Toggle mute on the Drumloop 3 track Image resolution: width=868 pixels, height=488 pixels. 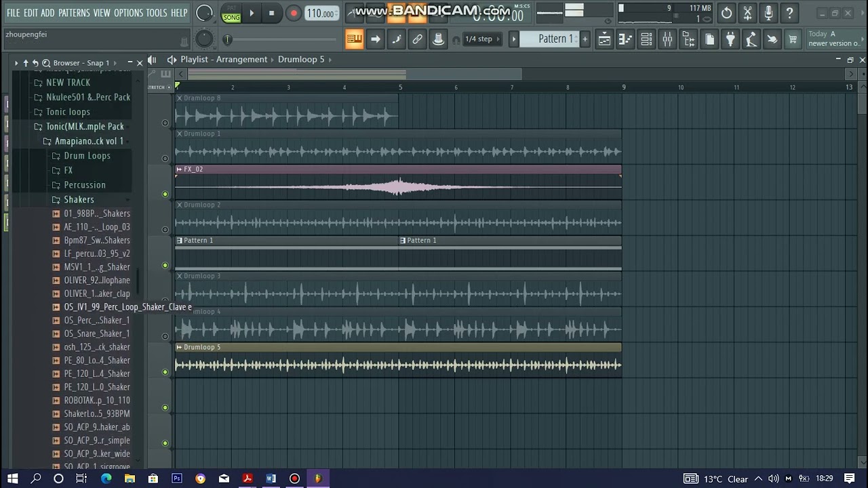[x=165, y=300]
